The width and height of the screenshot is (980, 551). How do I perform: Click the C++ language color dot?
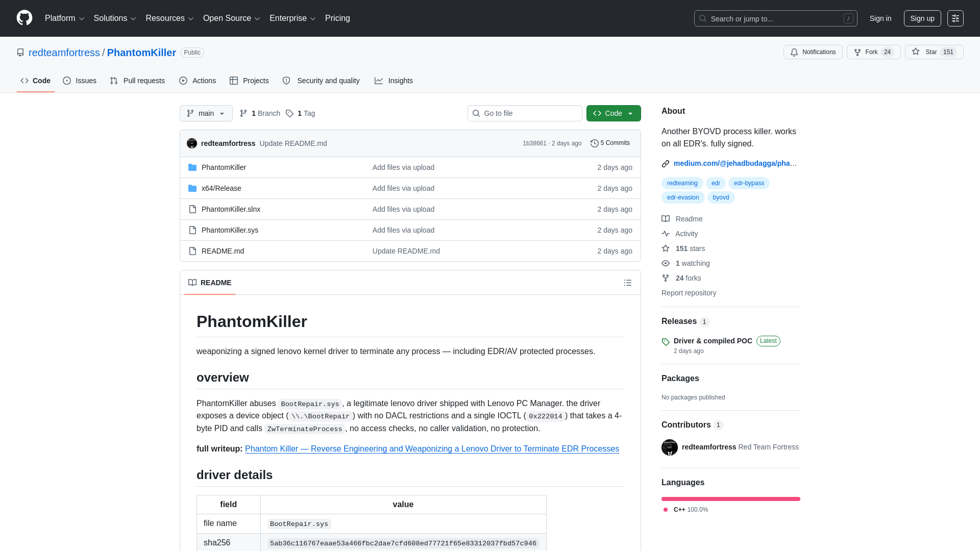coord(666,510)
